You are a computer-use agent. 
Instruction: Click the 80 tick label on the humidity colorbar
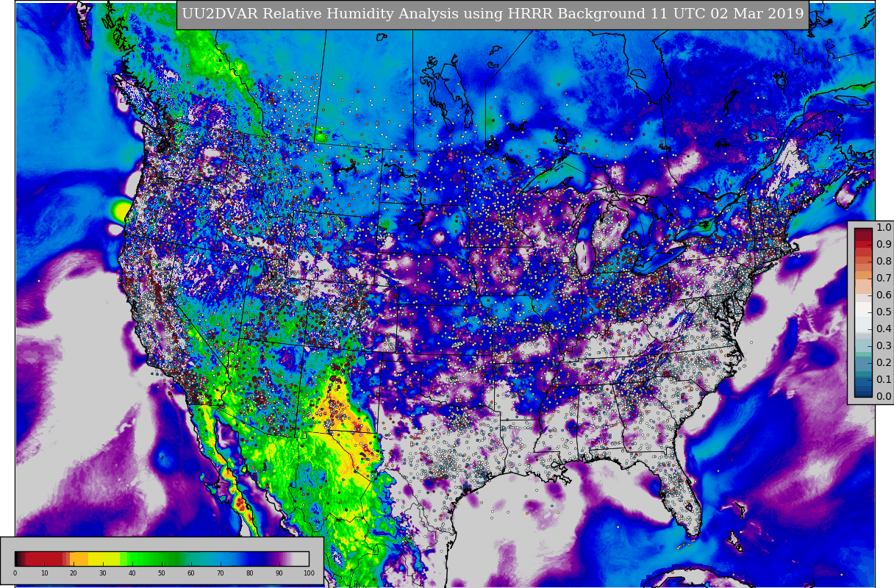[250, 573]
